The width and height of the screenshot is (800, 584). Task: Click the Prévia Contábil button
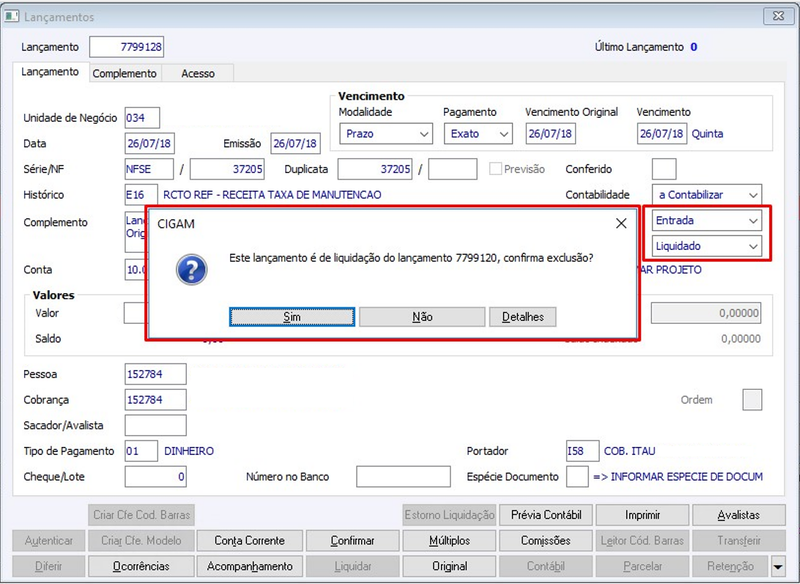click(x=546, y=515)
